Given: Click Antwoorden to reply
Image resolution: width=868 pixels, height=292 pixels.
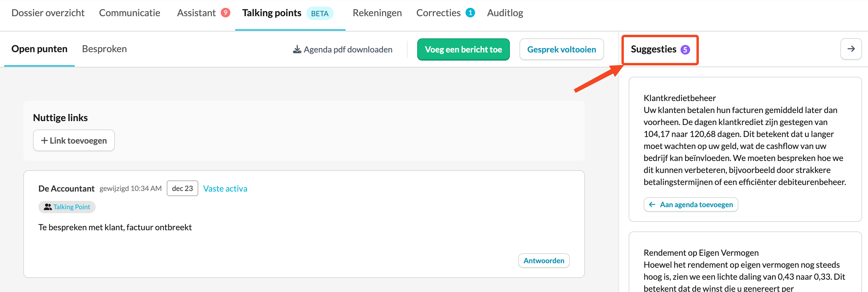Looking at the screenshot, I should tap(543, 261).
